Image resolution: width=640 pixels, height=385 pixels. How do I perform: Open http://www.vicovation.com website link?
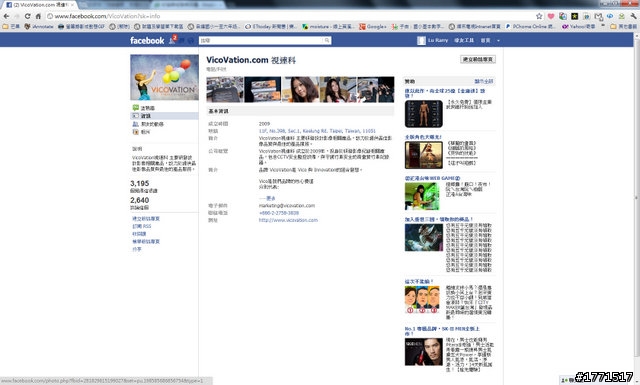(288, 220)
